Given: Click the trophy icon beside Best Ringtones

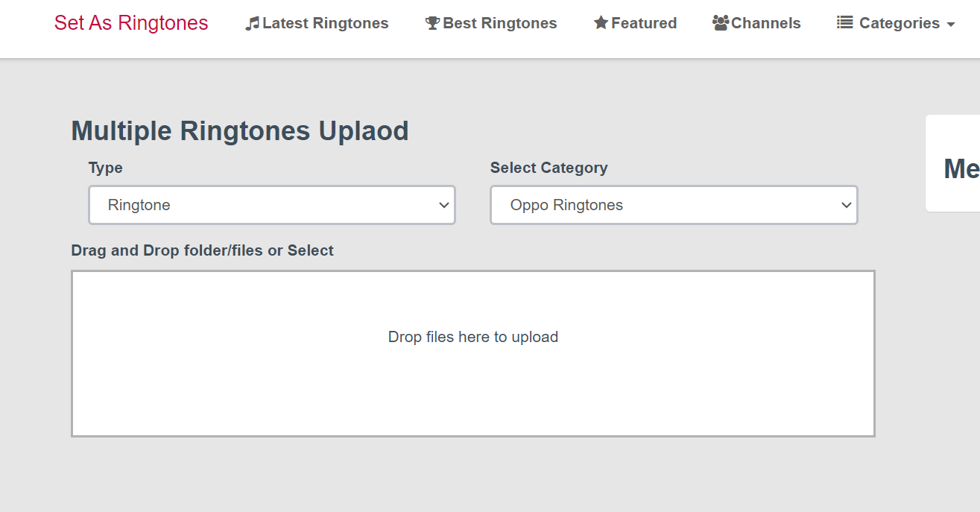Looking at the screenshot, I should (432, 24).
